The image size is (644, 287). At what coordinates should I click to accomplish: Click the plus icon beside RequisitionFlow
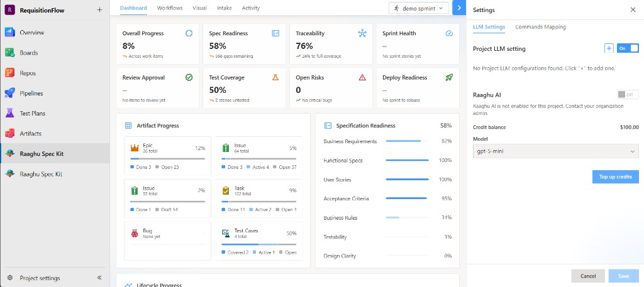99,10
